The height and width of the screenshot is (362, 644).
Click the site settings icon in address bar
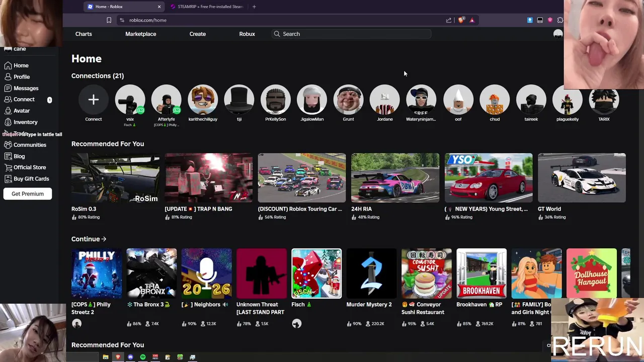point(122,20)
